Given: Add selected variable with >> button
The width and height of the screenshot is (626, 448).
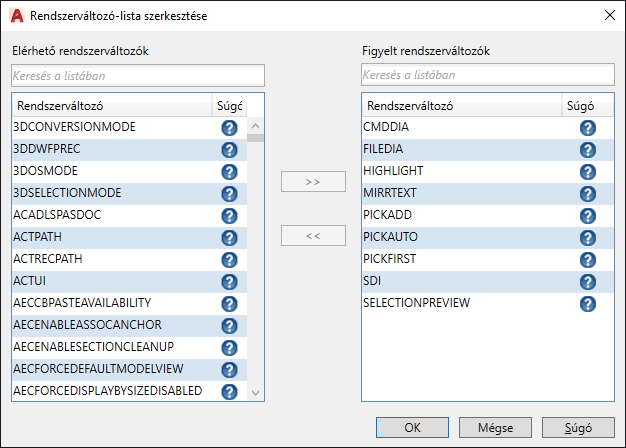Looking at the screenshot, I should point(313,182).
